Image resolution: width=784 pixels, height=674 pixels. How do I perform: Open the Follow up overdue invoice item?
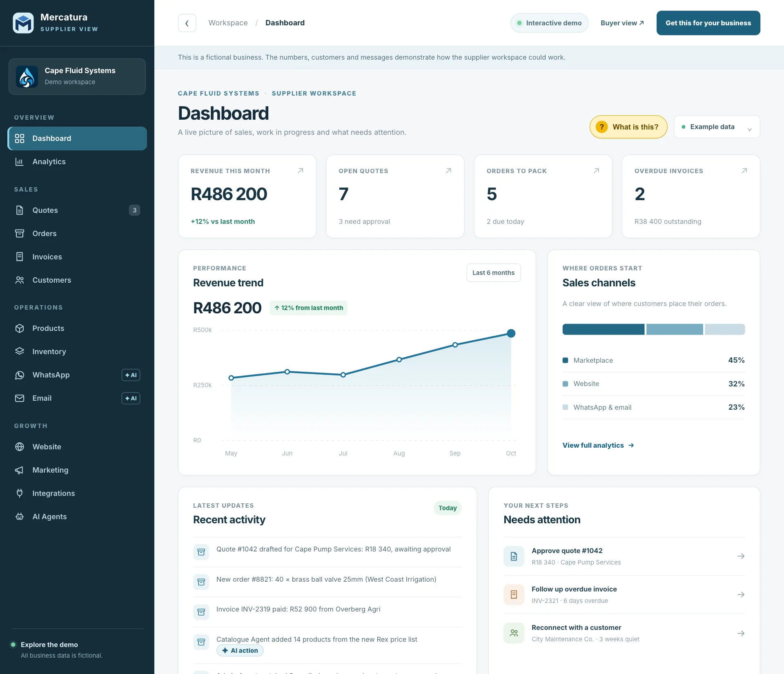pyautogui.click(x=624, y=595)
